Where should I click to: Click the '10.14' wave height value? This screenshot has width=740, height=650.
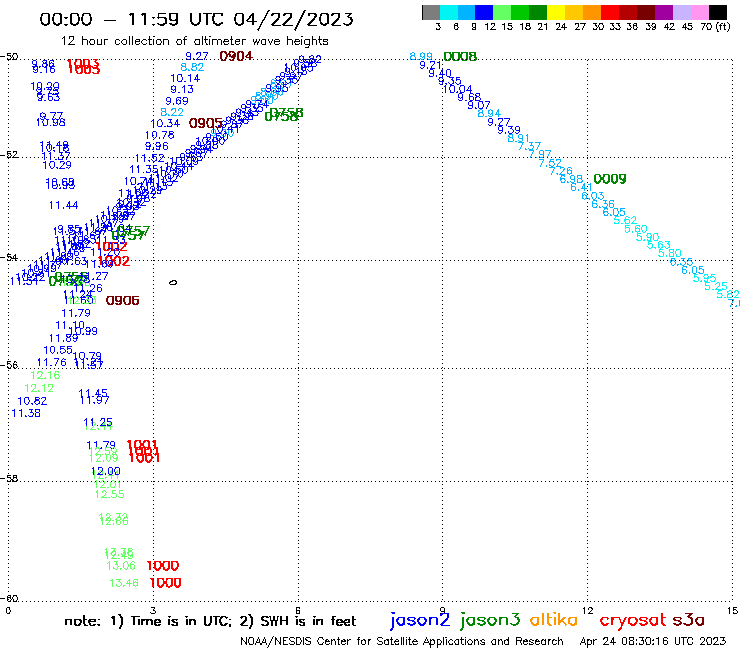[x=185, y=78]
